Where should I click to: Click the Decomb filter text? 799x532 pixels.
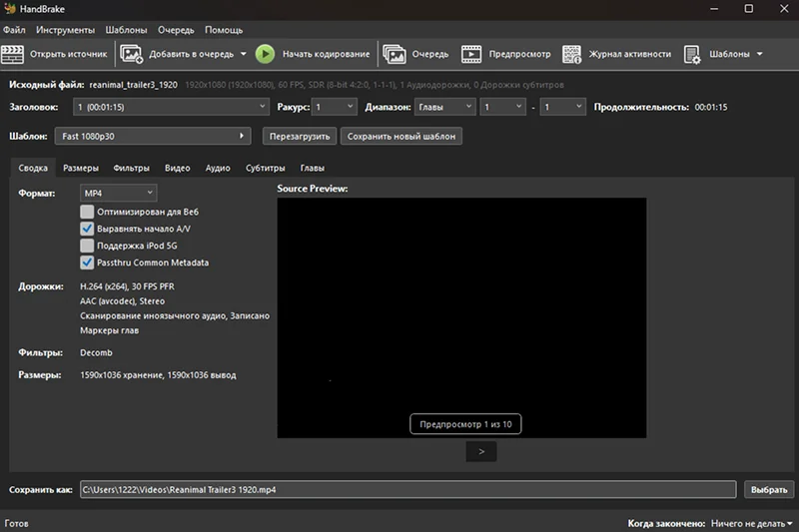pyautogui.click(x=96, y=352)
